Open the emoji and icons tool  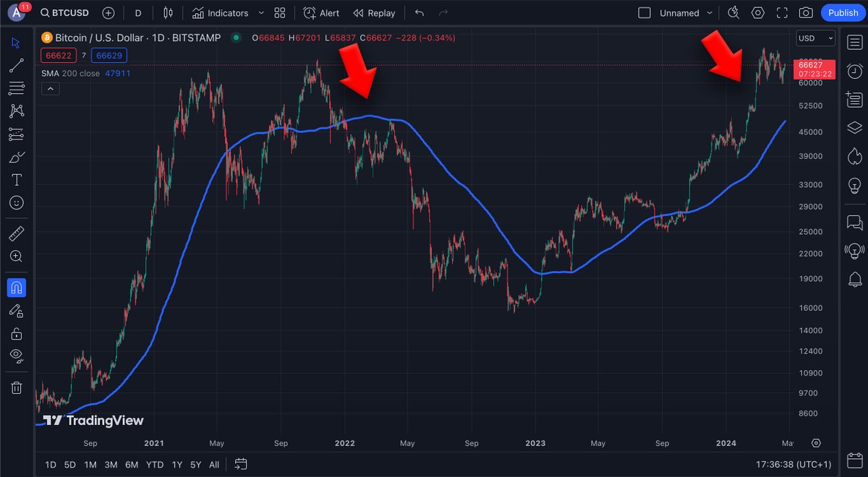click(16, 203)
